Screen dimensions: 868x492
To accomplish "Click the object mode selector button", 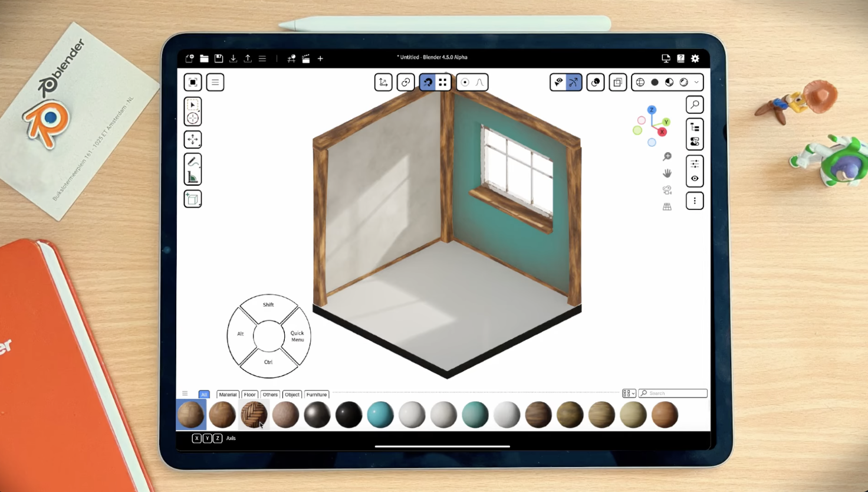I will [x=193, y=82].
